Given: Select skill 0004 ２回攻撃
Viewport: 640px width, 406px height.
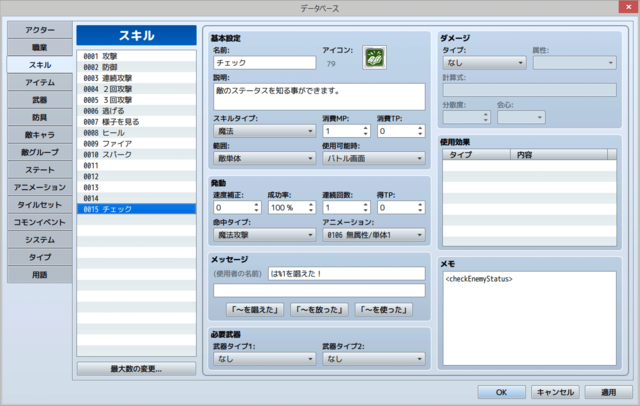Looking at the screenshot, I should tap(136, 89).
